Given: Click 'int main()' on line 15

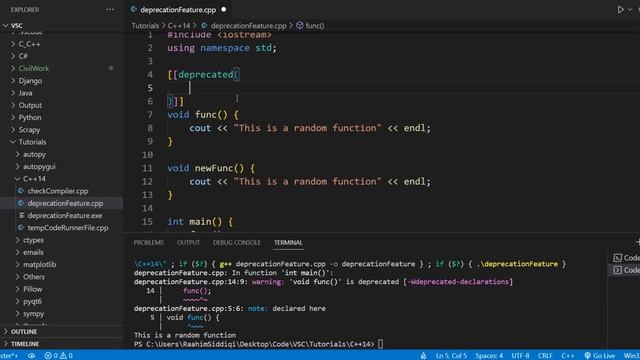Looking at the screenshot, I should (x=195, y=222).
